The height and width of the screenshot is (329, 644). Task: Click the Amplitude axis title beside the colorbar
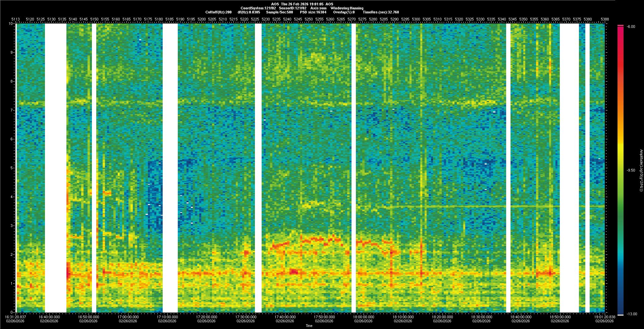(x=641, y=170)
